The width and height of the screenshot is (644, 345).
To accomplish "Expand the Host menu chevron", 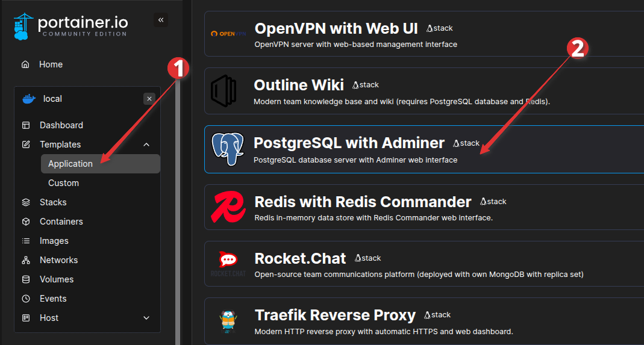I will (146, 319).
